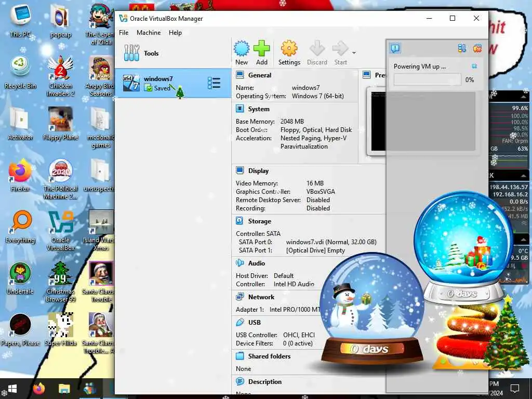This screenshot has height=399, width=532.
Task: Open the Everything search desktop shortcut
Action: (x=20, y=228)
